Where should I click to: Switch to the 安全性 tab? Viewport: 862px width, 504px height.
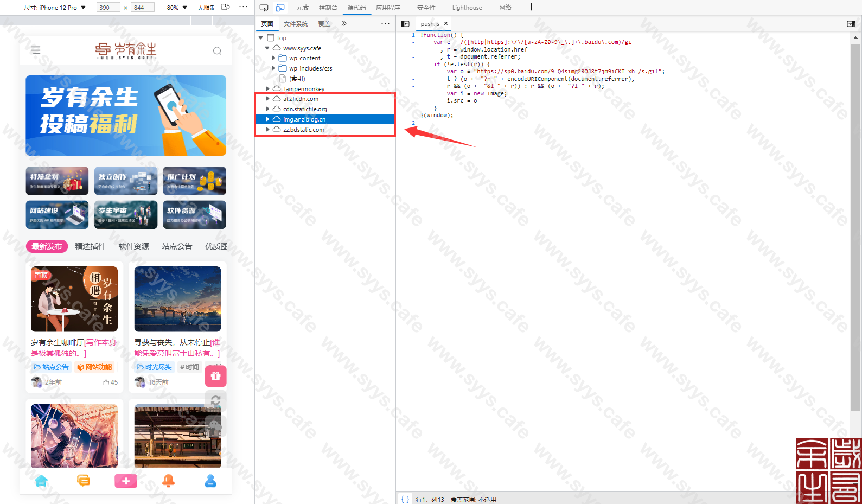click(x=426, y=8)
